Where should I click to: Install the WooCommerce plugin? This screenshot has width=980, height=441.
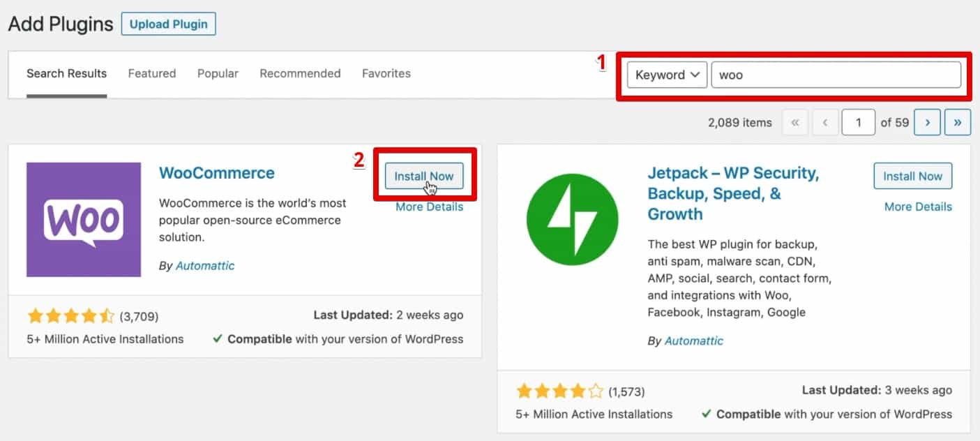click(423, 176)
